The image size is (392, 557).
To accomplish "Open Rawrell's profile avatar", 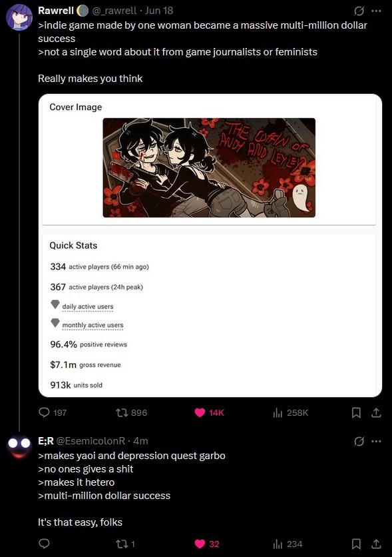I will 19,17.
